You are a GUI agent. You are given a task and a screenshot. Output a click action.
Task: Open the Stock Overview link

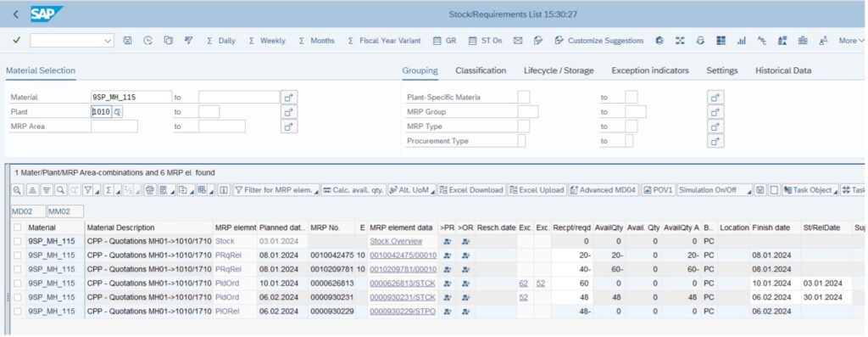coord(396,241)
